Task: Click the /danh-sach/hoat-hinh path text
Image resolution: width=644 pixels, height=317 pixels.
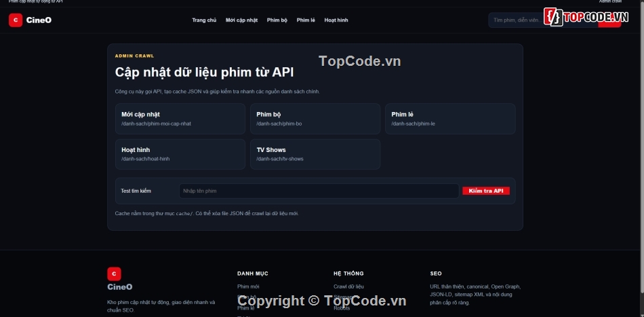Action: tap(145, 159)
